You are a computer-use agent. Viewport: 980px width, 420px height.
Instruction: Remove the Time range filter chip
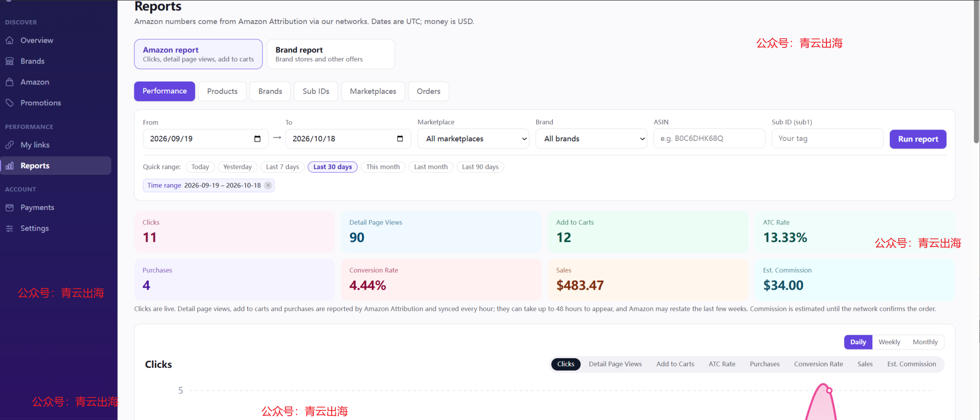(268, 186)
